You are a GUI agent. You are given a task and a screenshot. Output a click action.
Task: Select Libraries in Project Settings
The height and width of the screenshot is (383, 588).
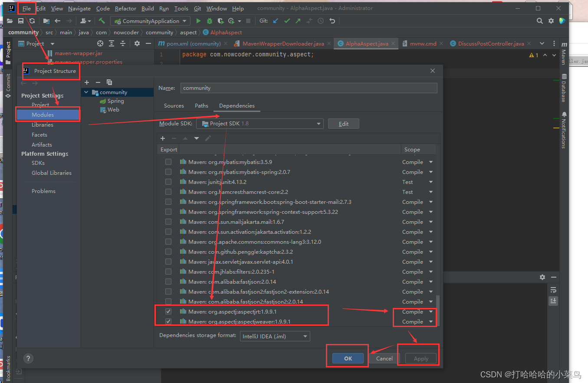43,124
